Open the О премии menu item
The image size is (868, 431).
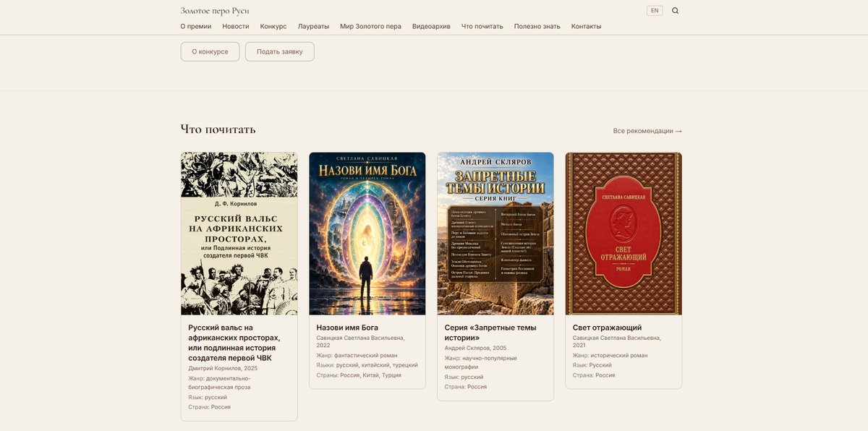coord(196,26)
